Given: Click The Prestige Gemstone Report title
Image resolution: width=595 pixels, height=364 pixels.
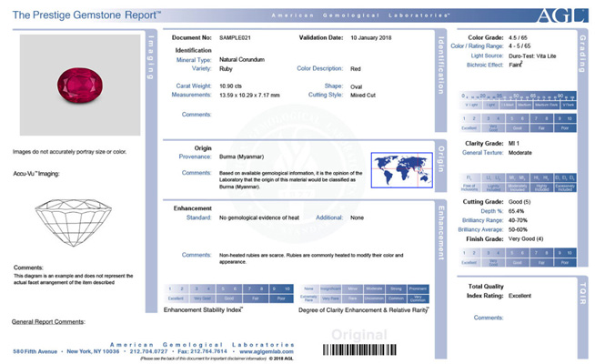Looking at the screenshot, I should pos(87,15).
